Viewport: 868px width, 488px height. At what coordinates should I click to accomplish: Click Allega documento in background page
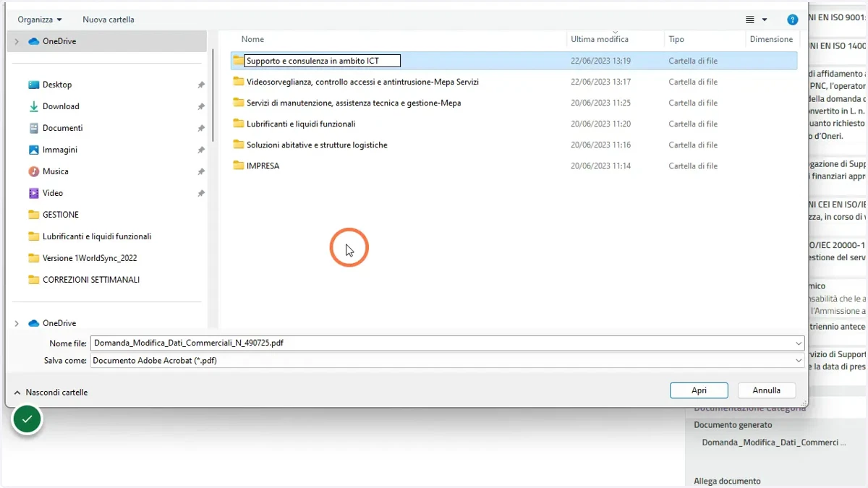click(x=727, y=481)
